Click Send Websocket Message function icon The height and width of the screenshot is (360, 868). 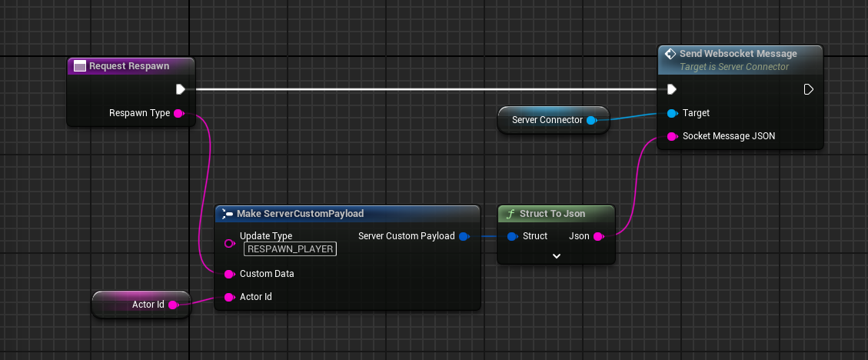670,54
